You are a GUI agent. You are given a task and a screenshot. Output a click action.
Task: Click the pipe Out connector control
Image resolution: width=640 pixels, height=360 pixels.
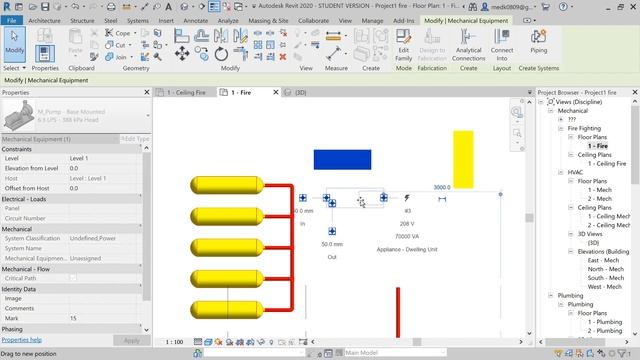332,231
